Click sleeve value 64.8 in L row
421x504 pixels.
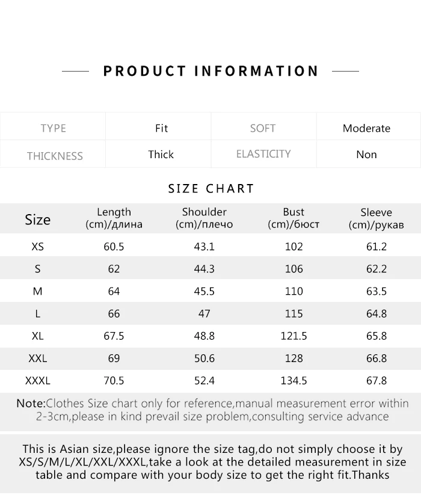coord(376,313)
